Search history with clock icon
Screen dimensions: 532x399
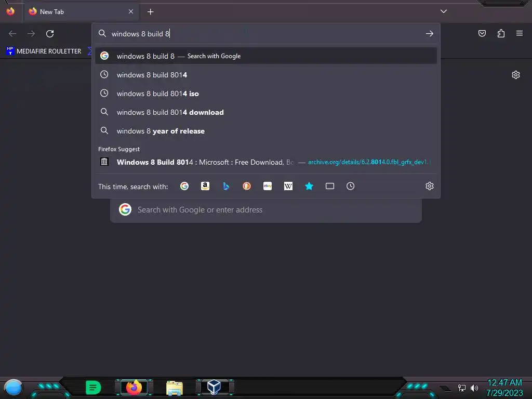(351, 186)
